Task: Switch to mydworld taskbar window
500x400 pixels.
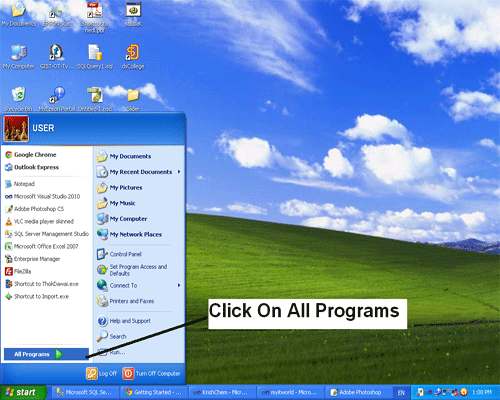Action: (x=290, y=392)
